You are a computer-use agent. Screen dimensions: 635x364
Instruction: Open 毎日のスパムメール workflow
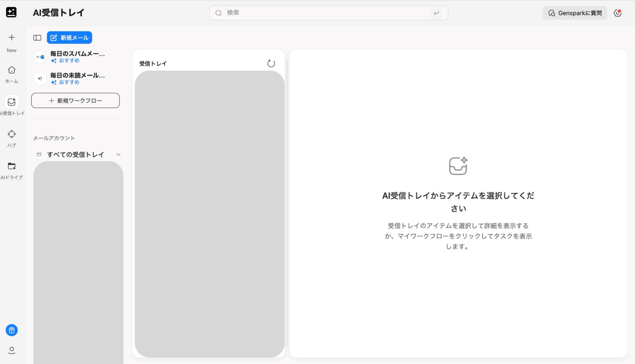click(x=77, y=54)
